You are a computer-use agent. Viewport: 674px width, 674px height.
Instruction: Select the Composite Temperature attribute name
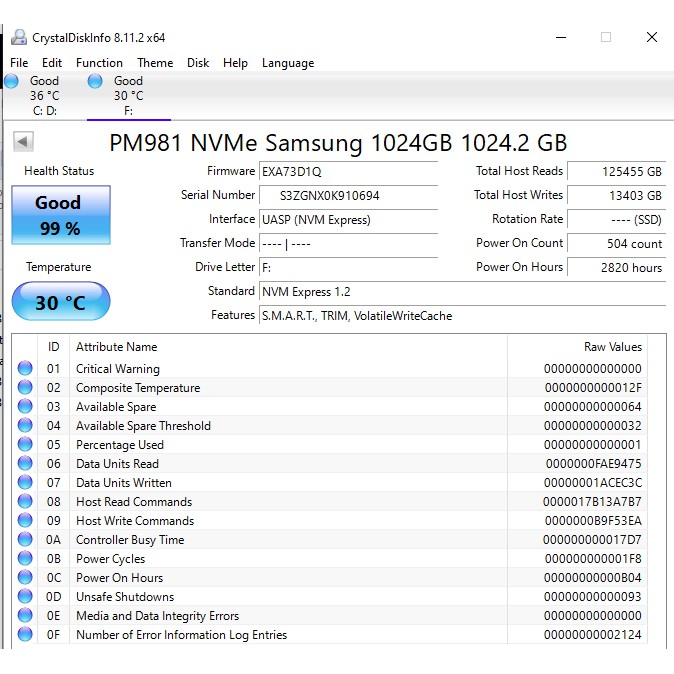coord(138,388)
